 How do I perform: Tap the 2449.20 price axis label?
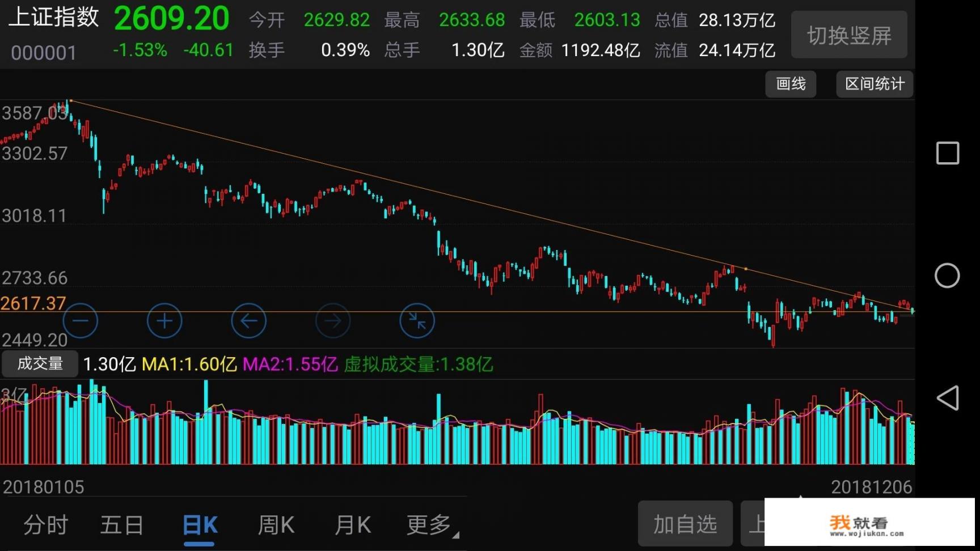click(x=35, y=340)
